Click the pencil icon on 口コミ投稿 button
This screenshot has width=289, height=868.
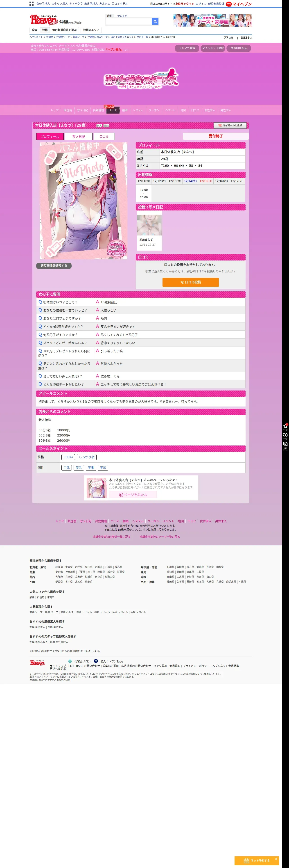182,282
